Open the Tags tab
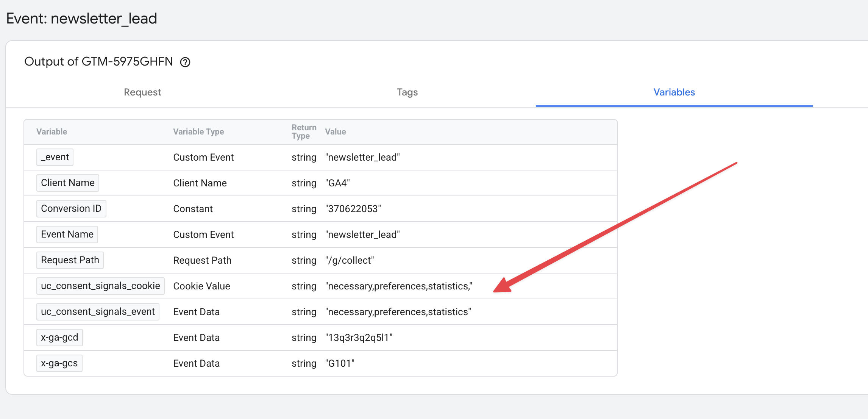The width and height of the screenshot is (868, 419). (x=407, y=92)
